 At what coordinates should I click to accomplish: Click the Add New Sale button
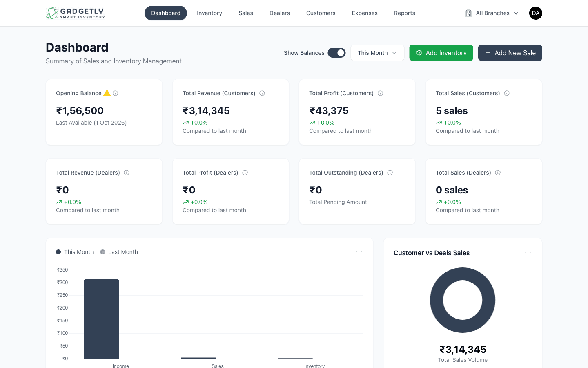[510, 53]
